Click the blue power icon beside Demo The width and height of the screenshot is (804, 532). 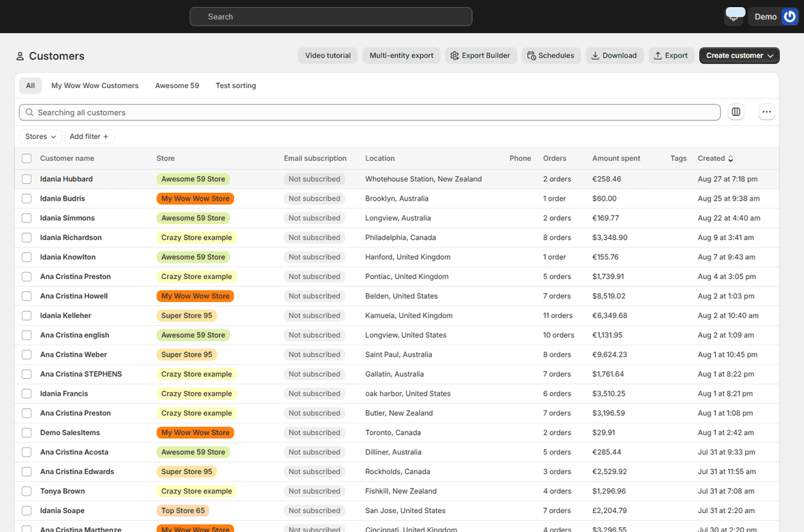tap(789, 16)
